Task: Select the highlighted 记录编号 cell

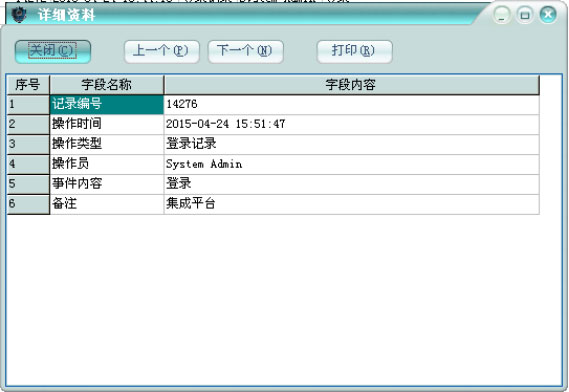Action: coord(107,105)
